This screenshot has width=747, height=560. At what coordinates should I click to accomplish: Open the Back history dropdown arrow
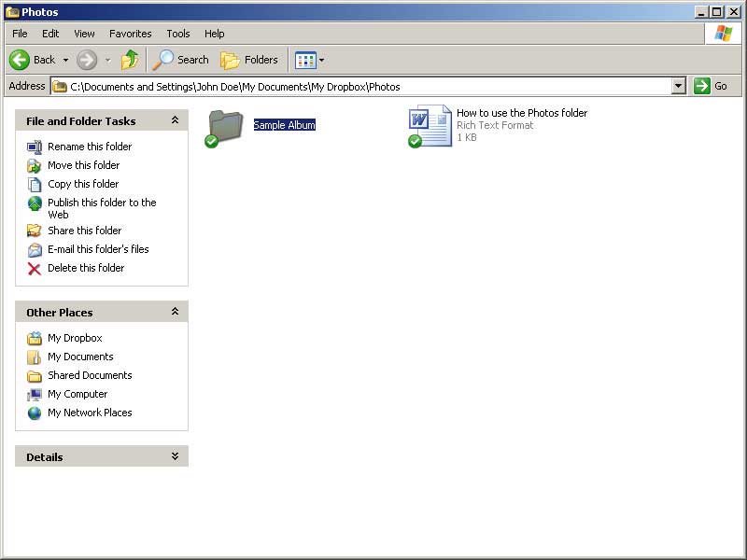click(x=65, y=61)
